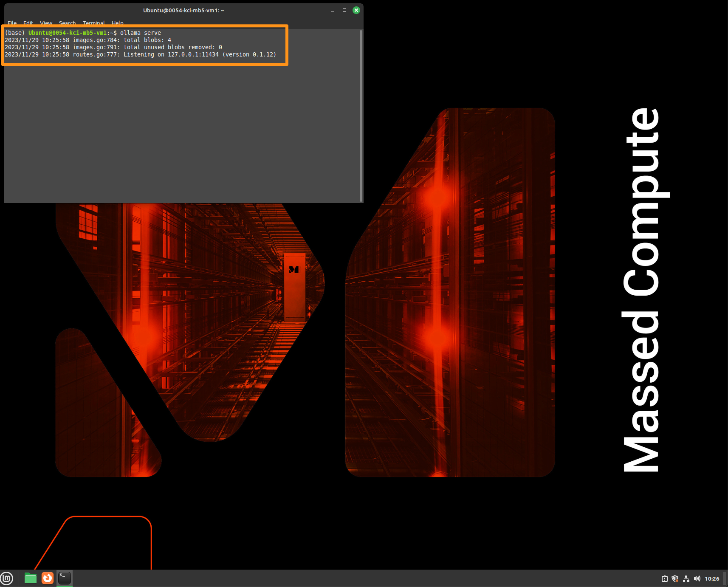Open the Terminal menu

tap(93, 23)
